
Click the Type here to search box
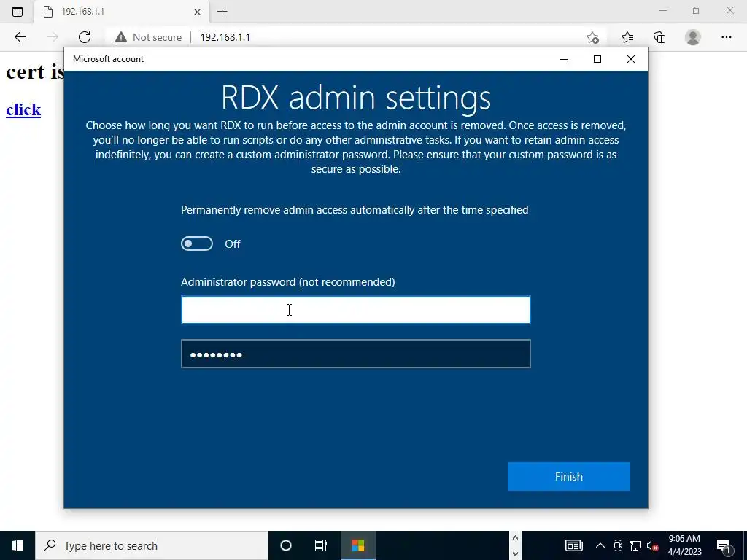point(152,545)
